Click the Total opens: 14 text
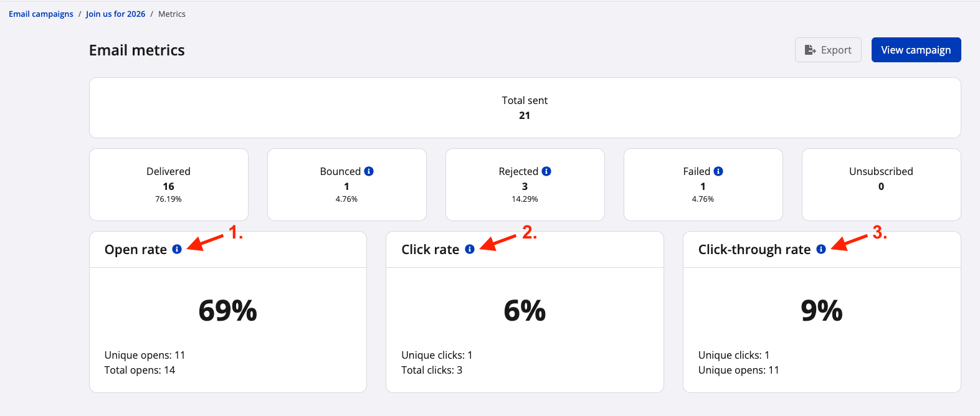Viewport: 980px width, 416px height. 140,370
